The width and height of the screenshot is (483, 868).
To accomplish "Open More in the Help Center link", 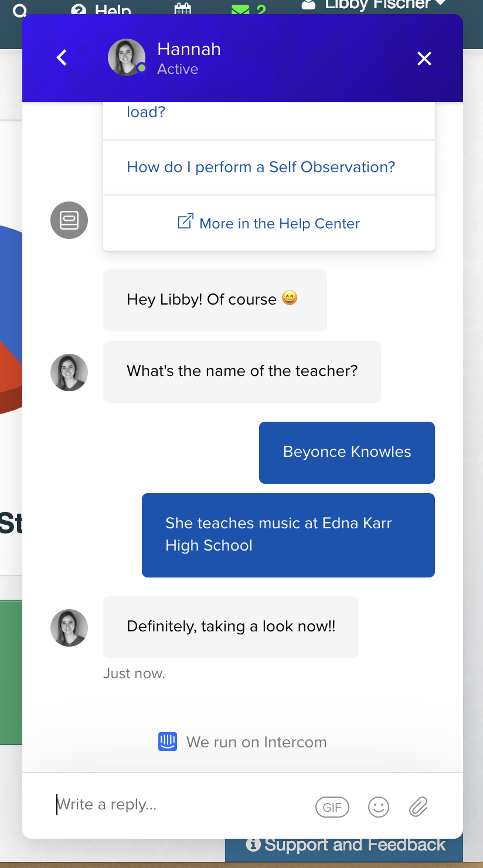I will 268,223.
